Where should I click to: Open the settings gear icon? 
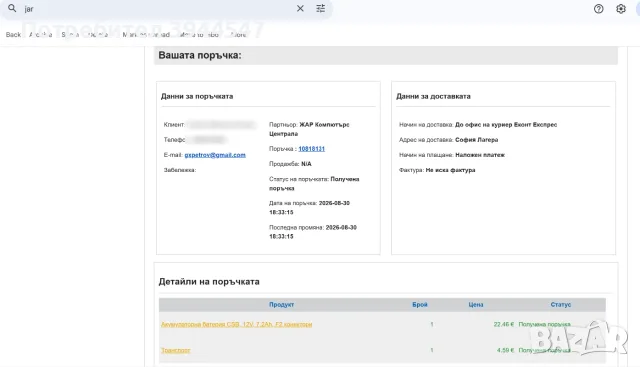pyautogui.click(x=621, y=9)
